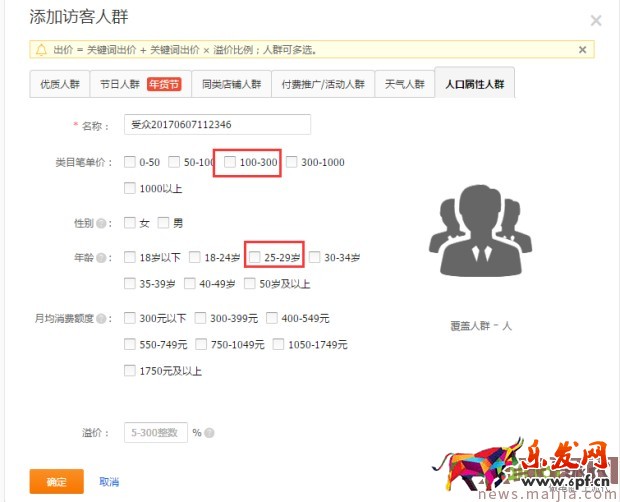The height and width of the screenshot is (502, 620).
Task: Check the 100-300 price range box
Action: [230, 162]
